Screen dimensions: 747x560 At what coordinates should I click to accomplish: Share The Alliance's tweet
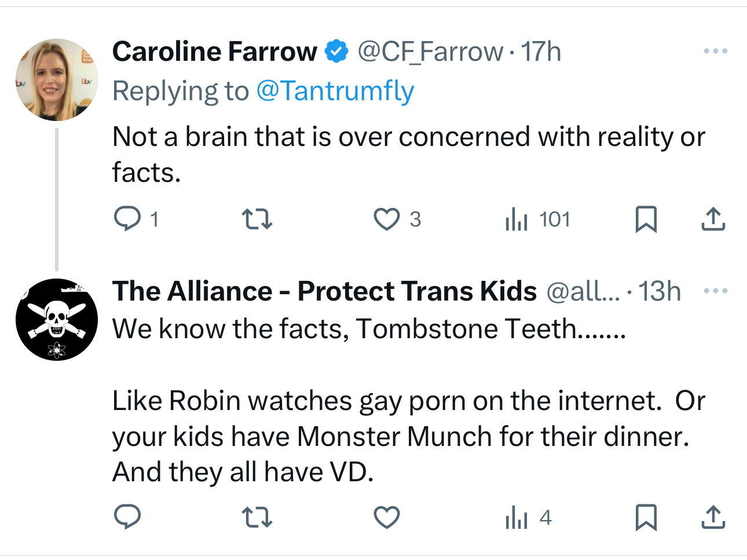click(713, 517)
